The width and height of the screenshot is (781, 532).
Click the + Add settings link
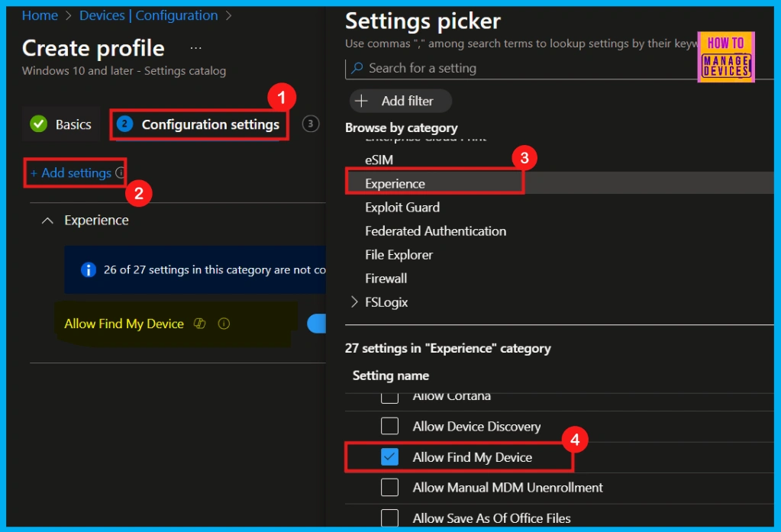[70, 172]
